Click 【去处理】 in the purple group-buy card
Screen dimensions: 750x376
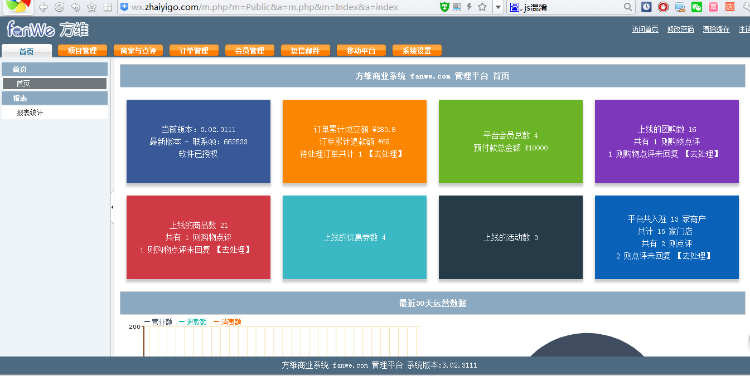[x=701, y=154]
